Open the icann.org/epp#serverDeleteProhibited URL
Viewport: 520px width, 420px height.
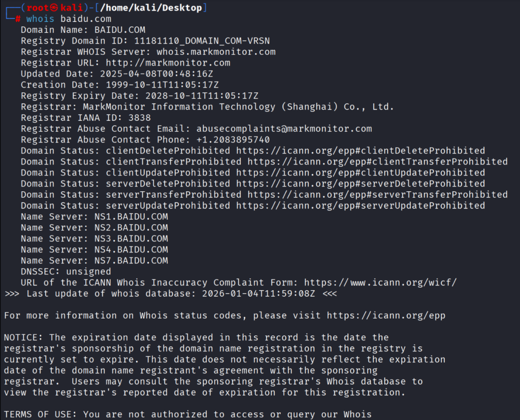361,184
